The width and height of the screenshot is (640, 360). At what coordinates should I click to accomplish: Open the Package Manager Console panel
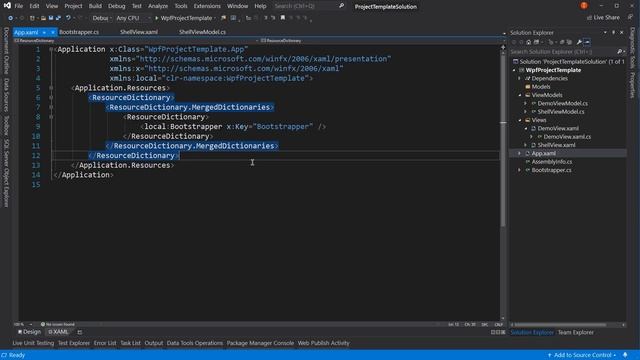[x=260, y=343]
